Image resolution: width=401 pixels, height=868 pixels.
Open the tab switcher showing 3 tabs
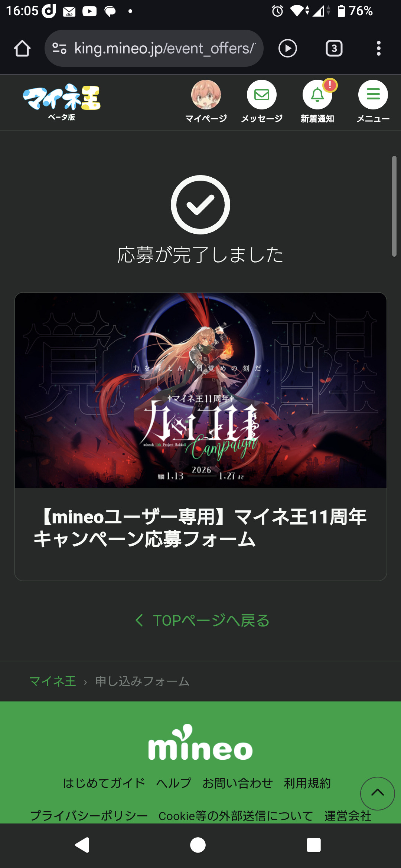click(334, 49)
